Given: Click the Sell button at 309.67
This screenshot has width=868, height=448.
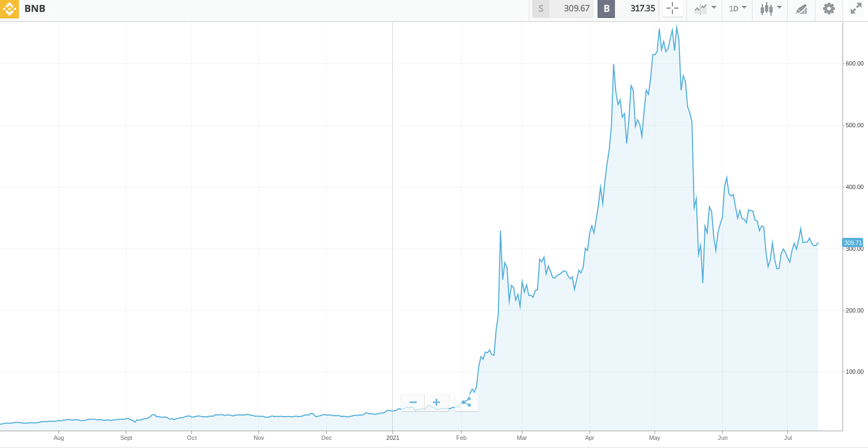Looking at the screenshot, I should pos(562,9).
